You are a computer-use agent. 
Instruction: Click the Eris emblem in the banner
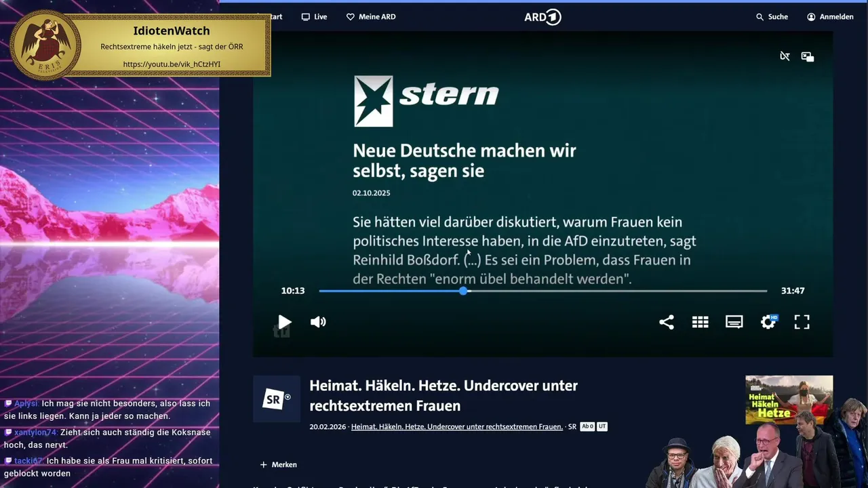click(x=46, y=45)
